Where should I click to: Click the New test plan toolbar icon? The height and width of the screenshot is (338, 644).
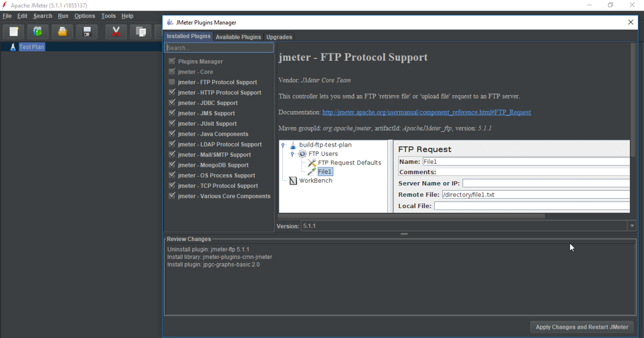(x=14, y=31)
